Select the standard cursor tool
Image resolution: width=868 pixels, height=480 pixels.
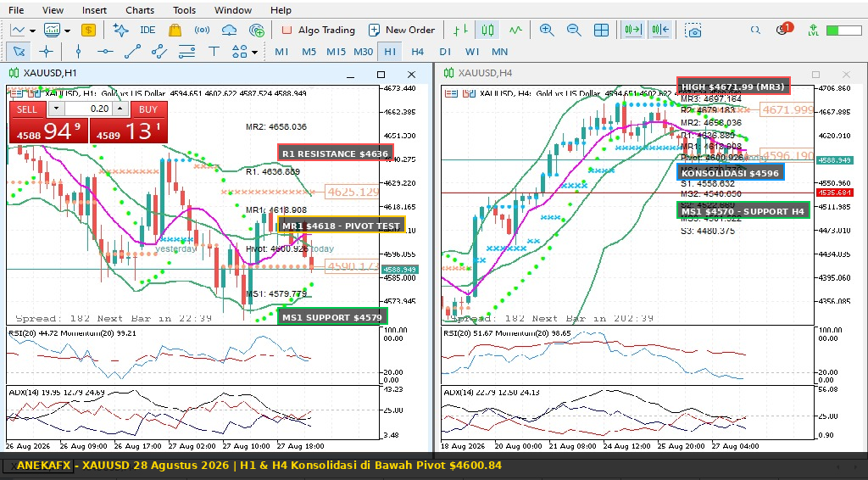tap(19, 52)
